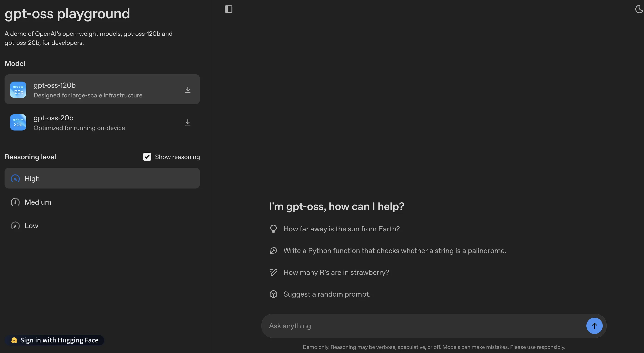
Task: Download the gpt-oss-120b model
Action: (x=188, y=90)
